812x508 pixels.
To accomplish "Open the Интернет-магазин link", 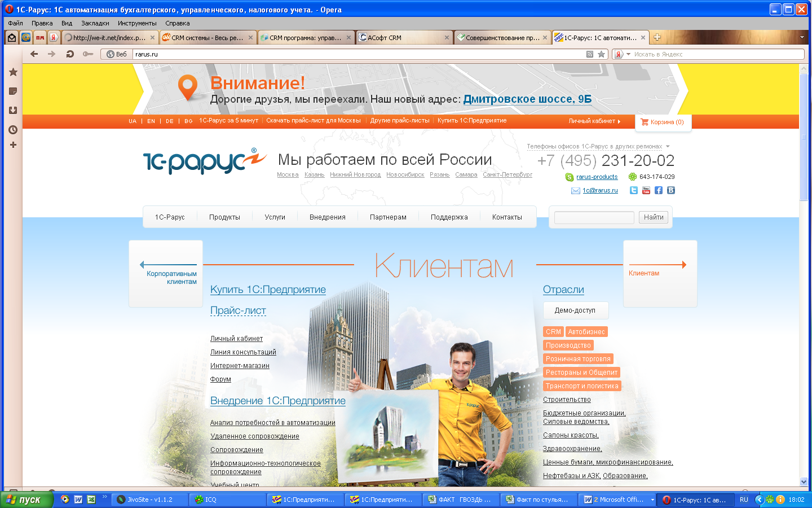I will click(x=240, y=366).
